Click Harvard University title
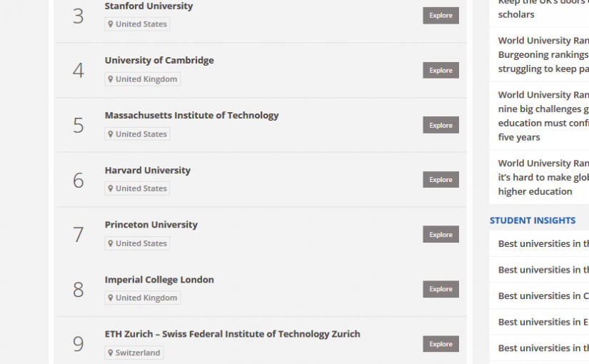The width and height of the screenshot is (589, 364). pos(147,171)
